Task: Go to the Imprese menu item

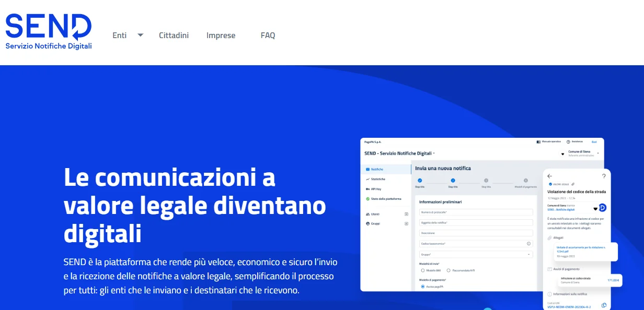Action: tap(221, 35)
